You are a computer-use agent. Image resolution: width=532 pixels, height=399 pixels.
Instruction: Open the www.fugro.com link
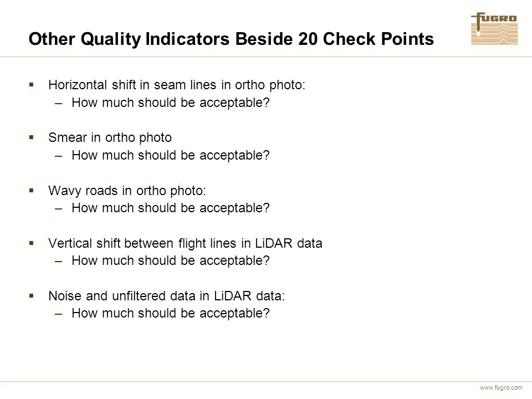coord(501,387)
